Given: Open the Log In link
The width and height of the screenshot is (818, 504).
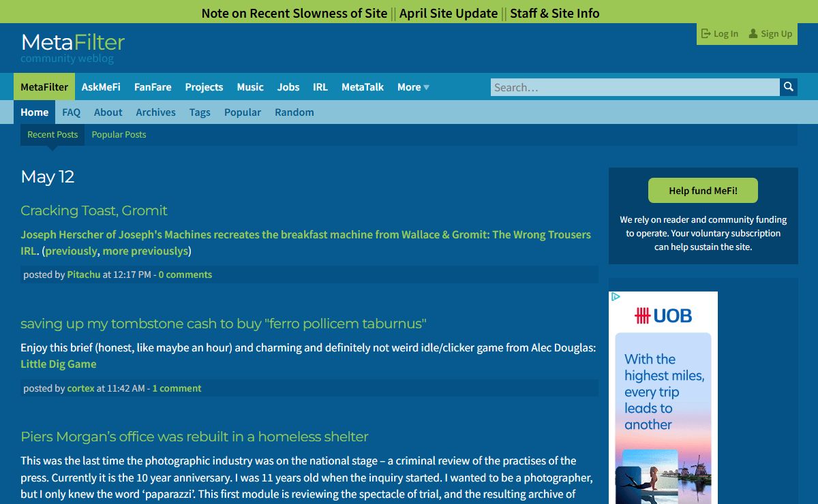Looking at the screenshot, I should [720, 33].
